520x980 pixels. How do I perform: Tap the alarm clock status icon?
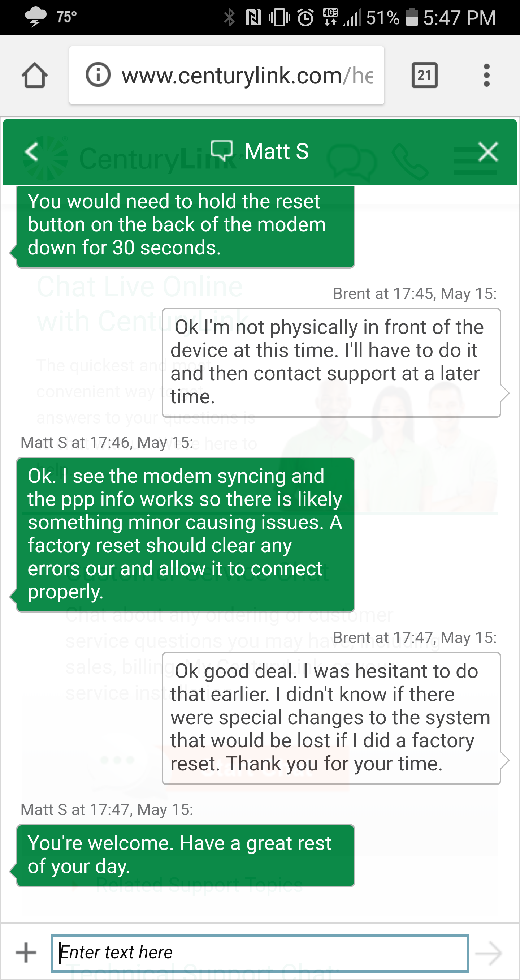[x=305, y=17]
